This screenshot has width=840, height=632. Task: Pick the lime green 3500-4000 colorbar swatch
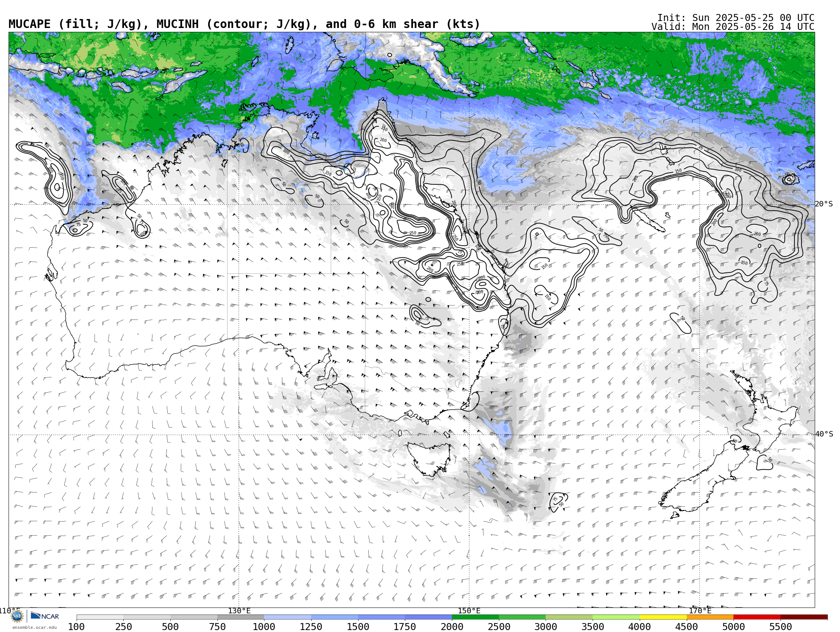click(616, 617)
